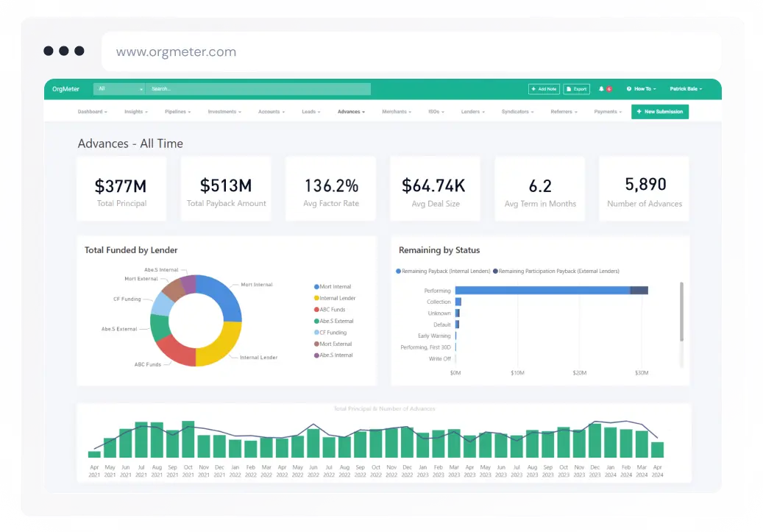
Task: Open the All search filter dropdown
Action: pyautogui.click(x=119, y=89)
